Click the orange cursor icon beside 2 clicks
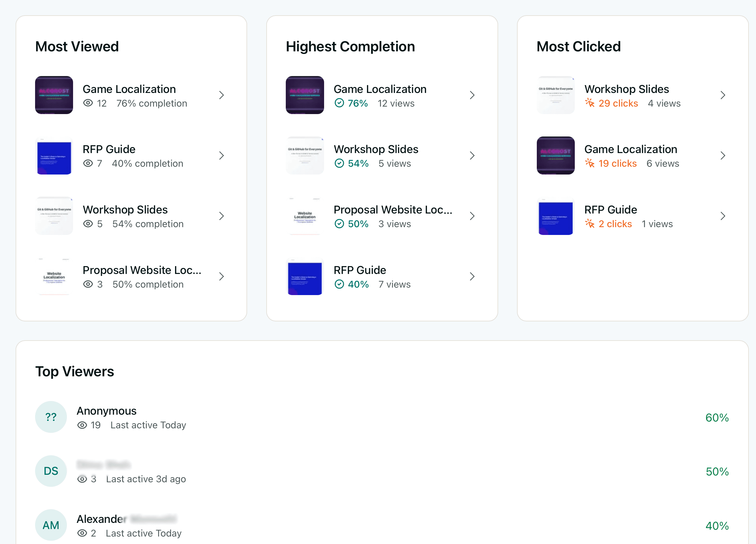Image resolution: width=756 pixels, height=544 pixels. (590, 224)
